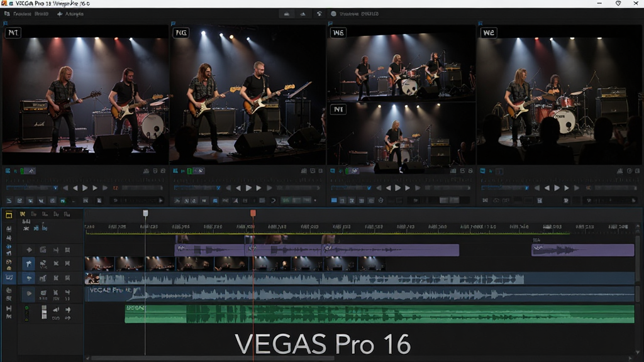Click the orange icon beside first NT transport controls
The height and width of the screenshot is (362, 644).
[x=116, y=188]
